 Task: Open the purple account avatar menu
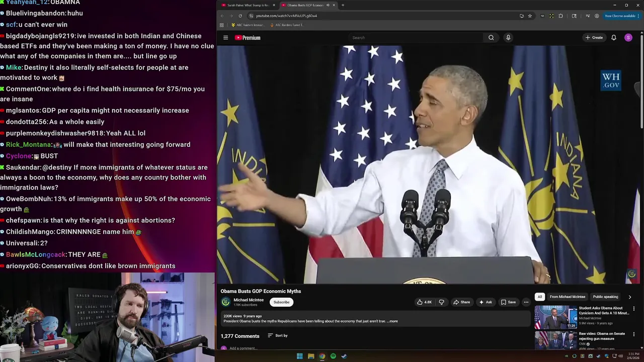coord(628,38)
